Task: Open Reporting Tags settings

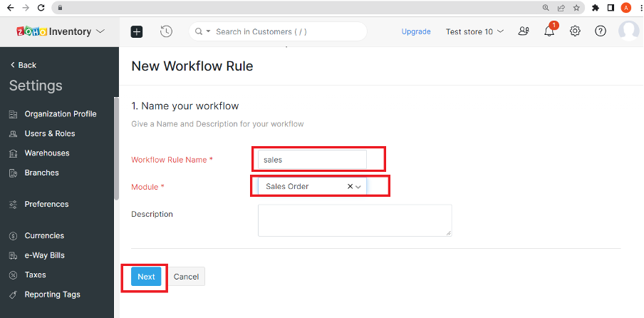Action: tap(52, 294)
